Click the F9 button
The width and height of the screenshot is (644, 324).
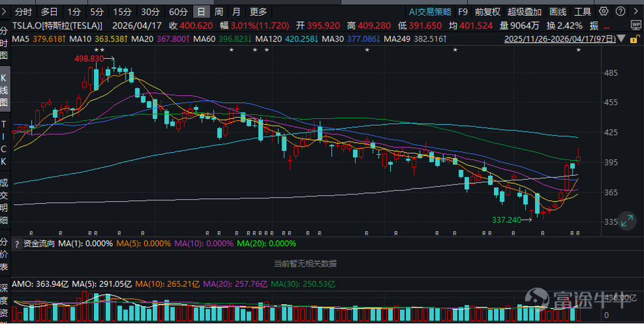(463, 12)
